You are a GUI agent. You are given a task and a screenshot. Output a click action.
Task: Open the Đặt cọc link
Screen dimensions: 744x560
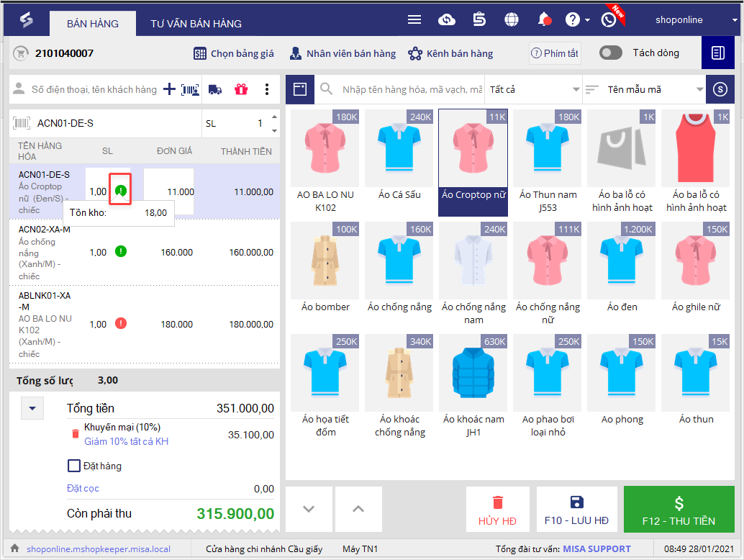coord(83,488)
